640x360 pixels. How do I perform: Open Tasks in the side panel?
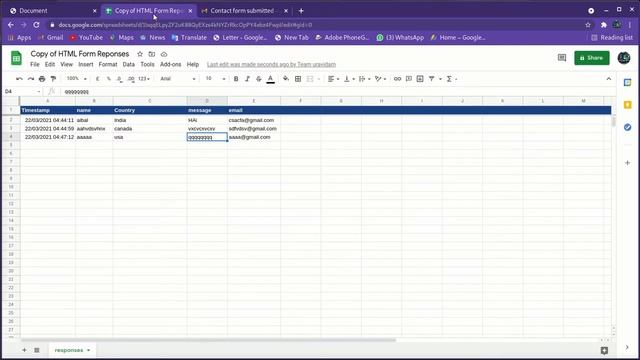[x=628, y=127]
